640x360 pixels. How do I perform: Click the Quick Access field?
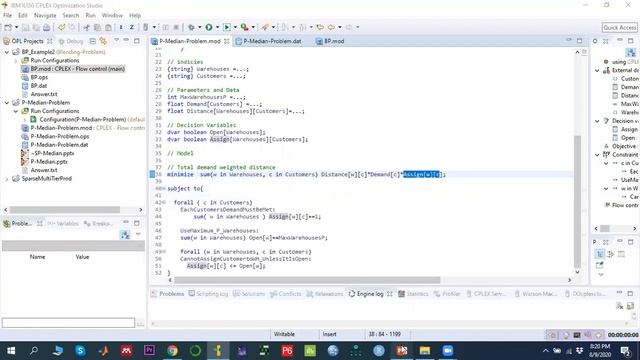pos(620,27)
